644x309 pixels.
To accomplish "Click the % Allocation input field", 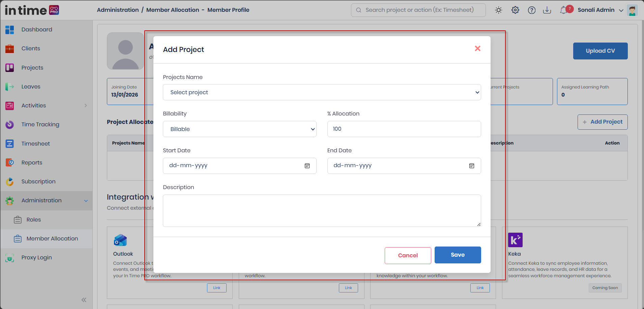I will click(x=404, y=129).
